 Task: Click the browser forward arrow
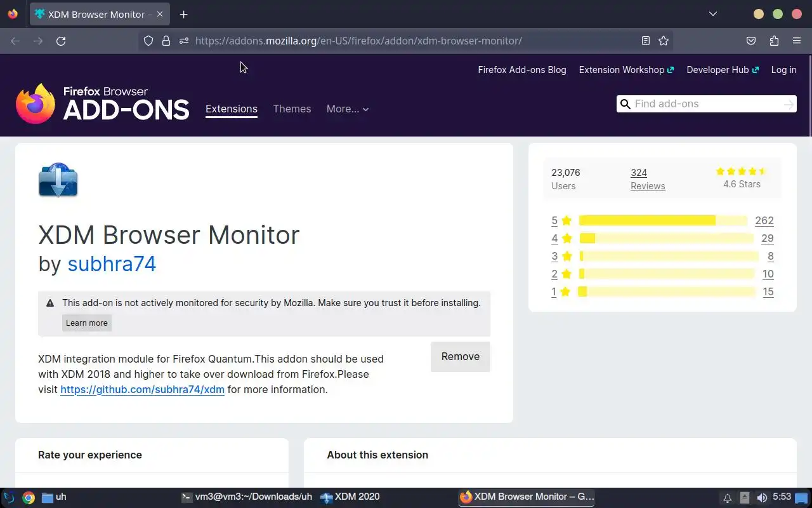[x=38, y=41]
